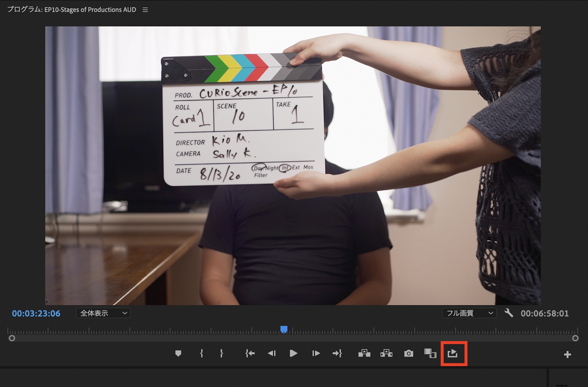Open the Export media icon highlighted in red

pyautogui.click(x=452, y=353)
